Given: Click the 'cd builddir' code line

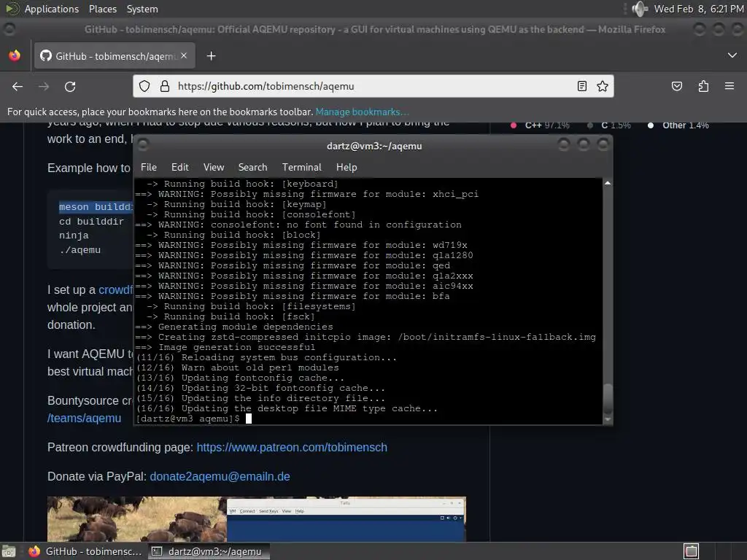Looking at the screenshot, I should (91, 222).
